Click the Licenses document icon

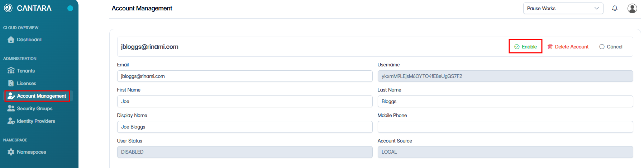pyautogui.click(x=11, y=83)
